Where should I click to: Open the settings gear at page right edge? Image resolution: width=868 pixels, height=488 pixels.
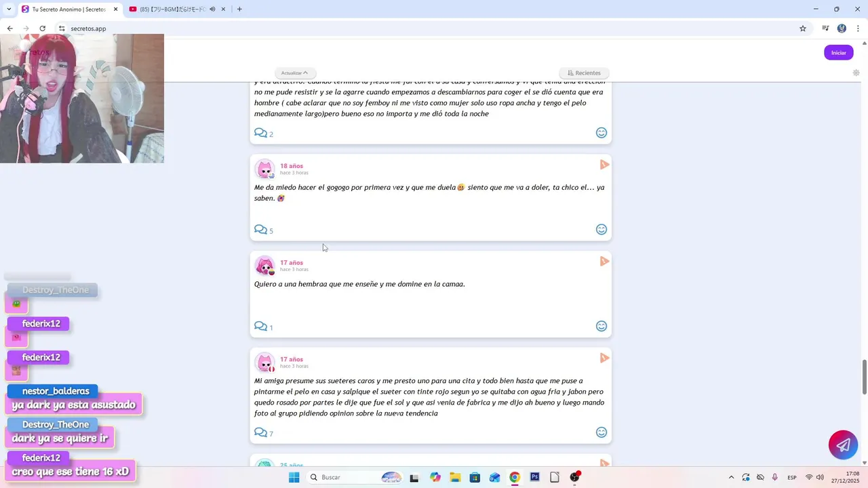point(856,73)
